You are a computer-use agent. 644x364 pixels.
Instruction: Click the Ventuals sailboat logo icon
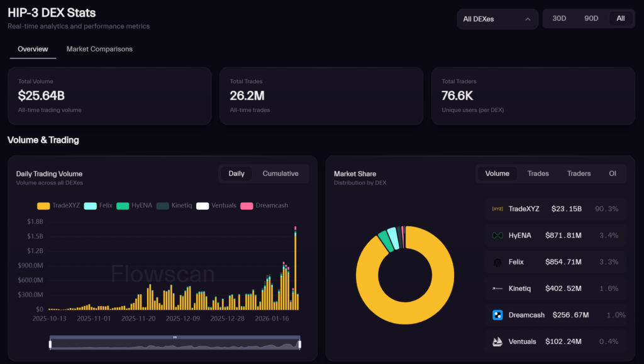click(497, 341)
